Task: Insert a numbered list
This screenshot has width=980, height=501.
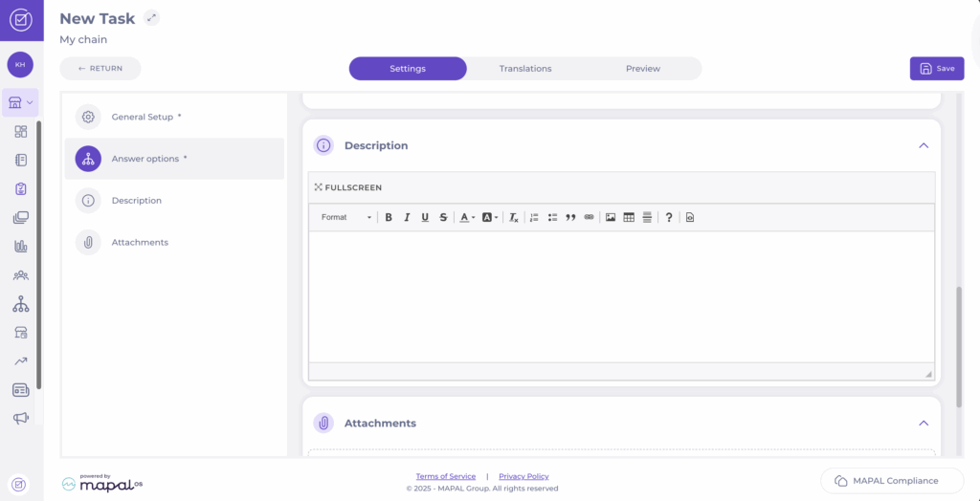Action: point(534,218)
